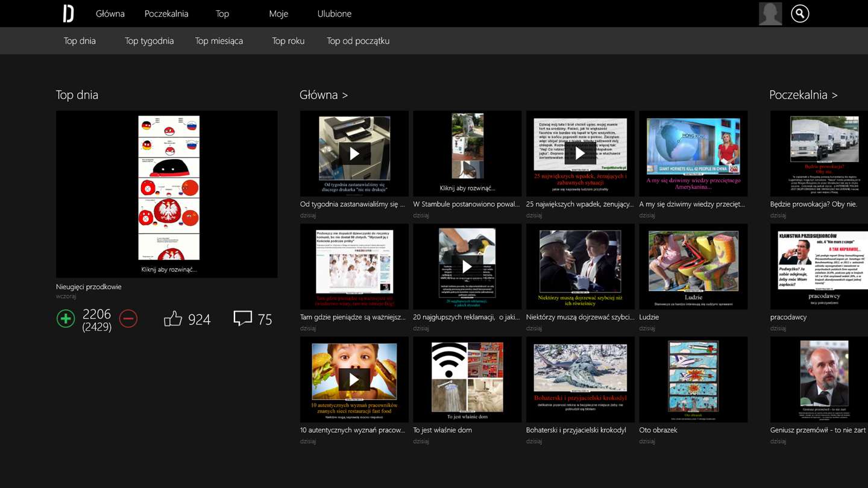This screenshot has height=488, width=868.
Task: Expand the Główna section header
Action: [324, 95]
